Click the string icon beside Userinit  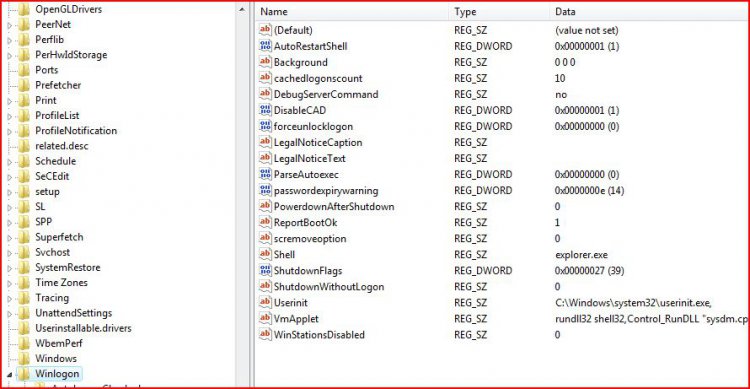pos(265,302)
